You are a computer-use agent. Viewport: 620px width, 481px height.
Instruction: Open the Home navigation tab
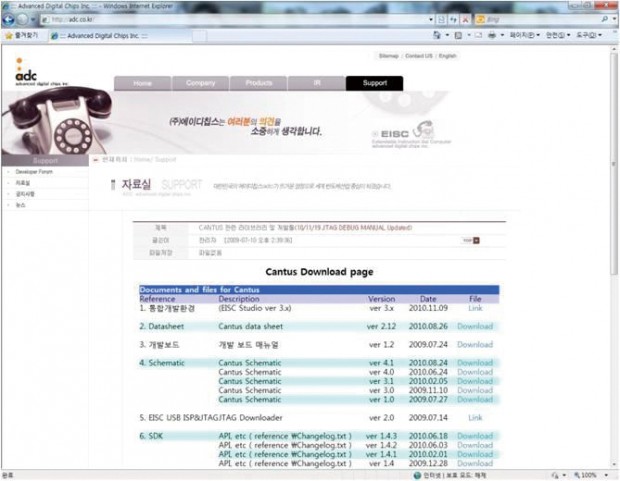click(x=142, y=83)
